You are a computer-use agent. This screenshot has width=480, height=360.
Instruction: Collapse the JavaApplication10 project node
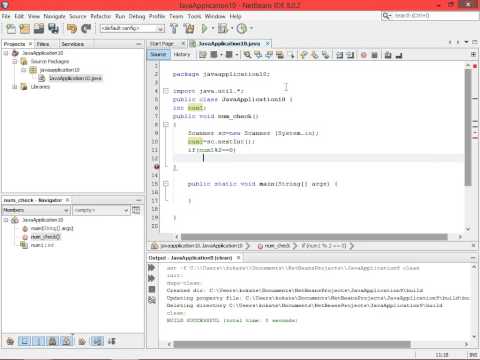click(6, 53)
